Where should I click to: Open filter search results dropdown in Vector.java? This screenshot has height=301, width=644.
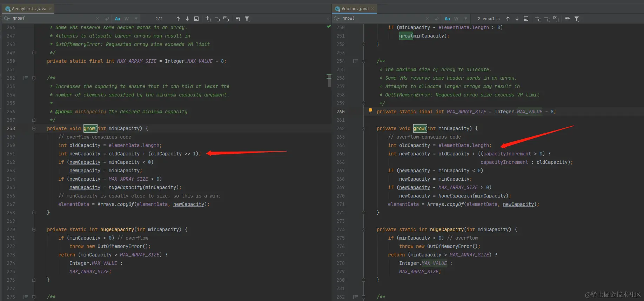tap(577, 19)
